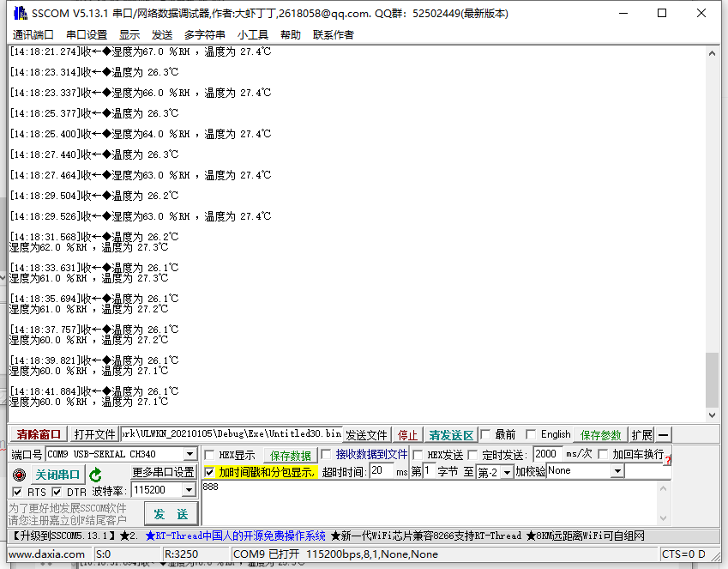Image resolution: width=728 pixels, height=569 pixels.
Task: Enable the HEX显示 checkbox
Action: click(x=209, y=455)
